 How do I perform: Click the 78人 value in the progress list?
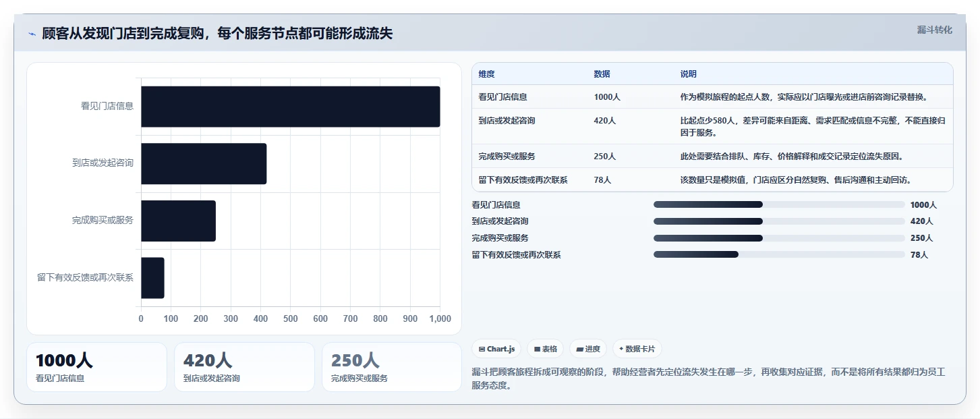tap(919, 254)
